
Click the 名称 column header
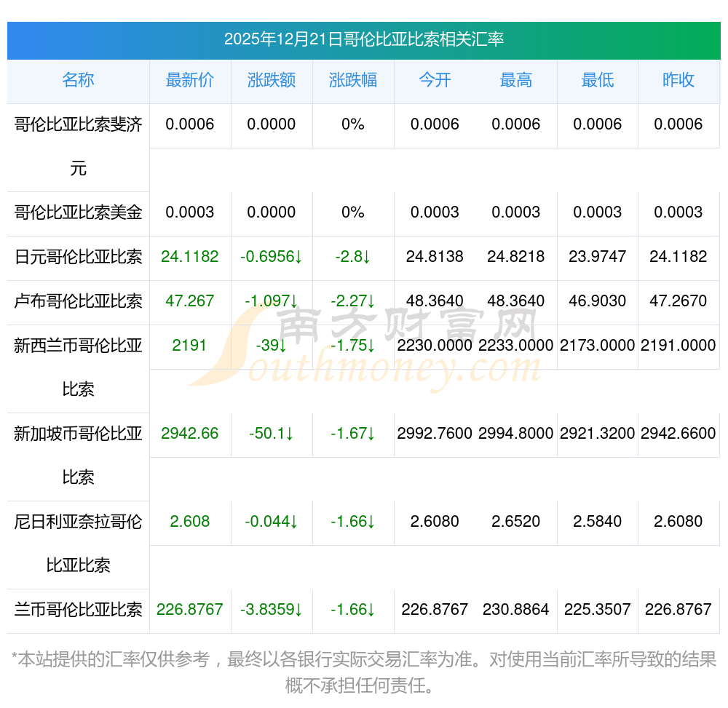78,80
